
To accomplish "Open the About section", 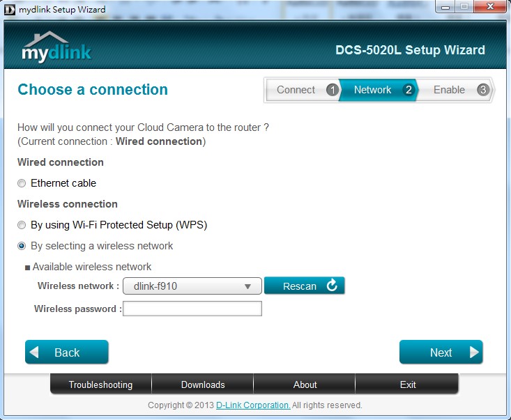I will click(305, 384).
